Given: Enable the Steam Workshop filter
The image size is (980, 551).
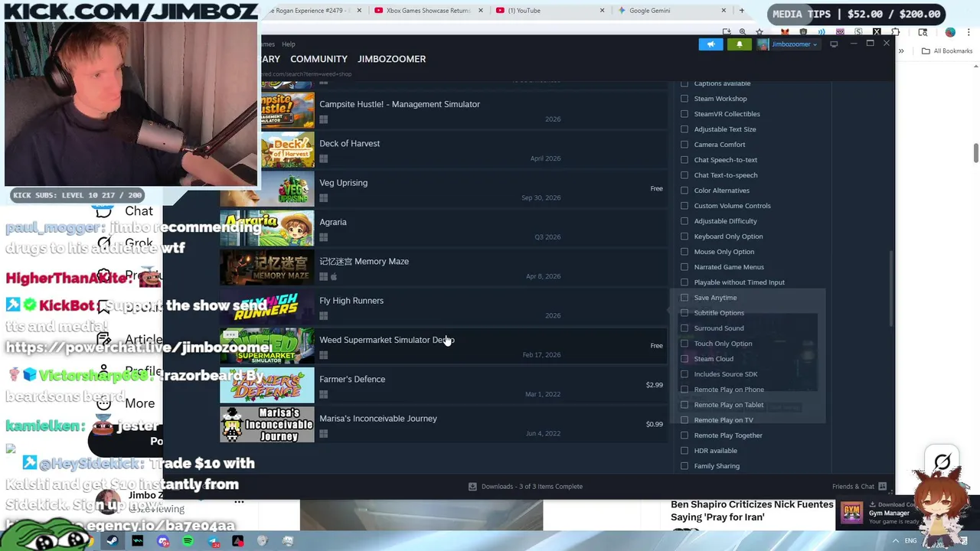Looking at the screenshot, I should pos(684,99).
